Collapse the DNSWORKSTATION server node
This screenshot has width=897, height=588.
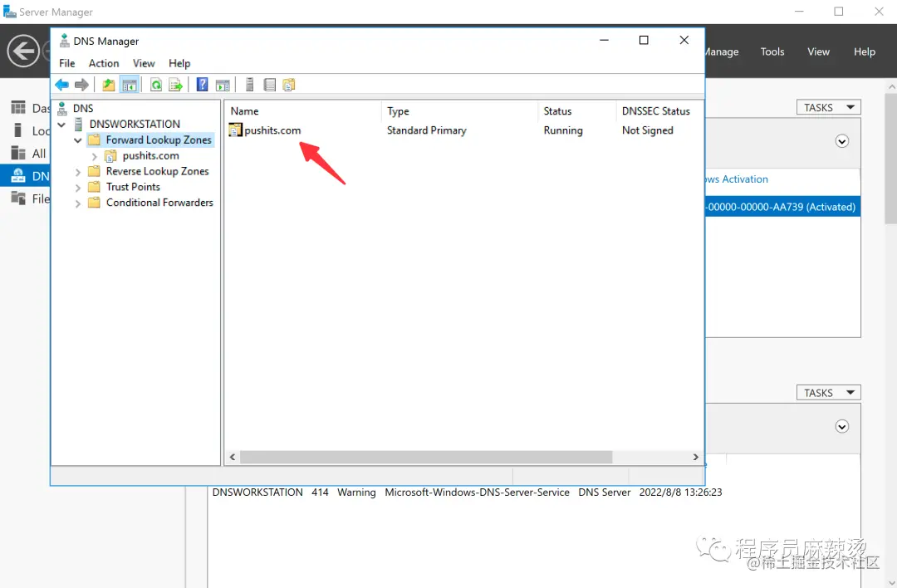tap(61, 124)
